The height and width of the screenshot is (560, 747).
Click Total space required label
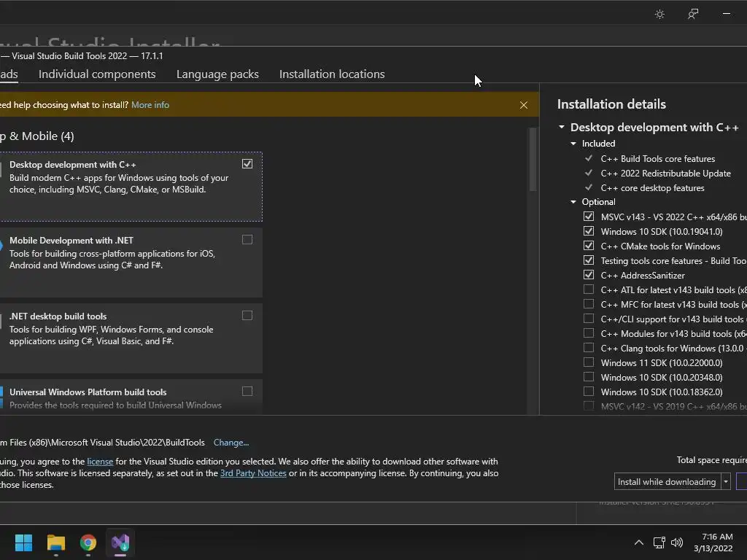tap(712, 460)
